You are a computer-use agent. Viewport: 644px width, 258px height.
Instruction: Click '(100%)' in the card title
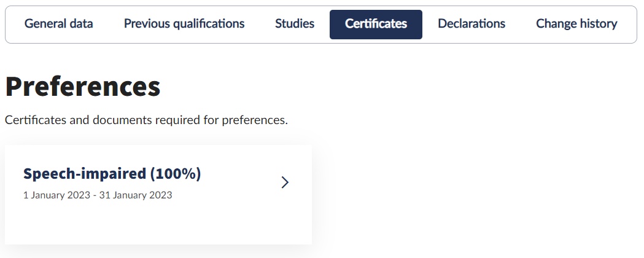tap(175, 174)
